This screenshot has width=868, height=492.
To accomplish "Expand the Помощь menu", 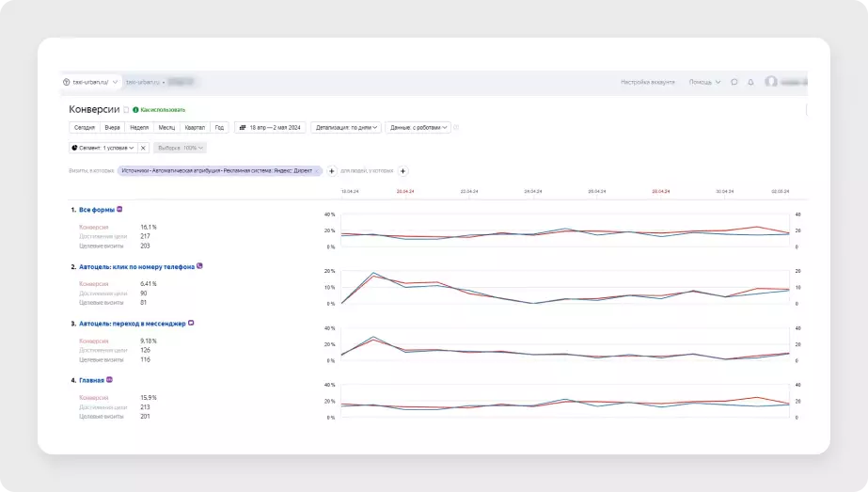I will tap(704, 82).
